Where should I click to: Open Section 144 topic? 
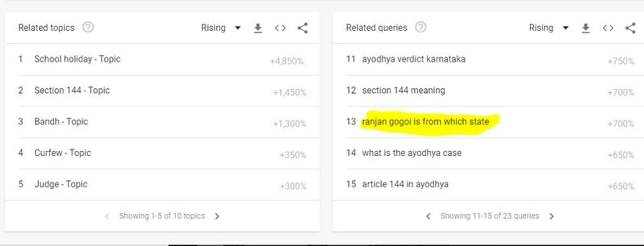(72, 90)
